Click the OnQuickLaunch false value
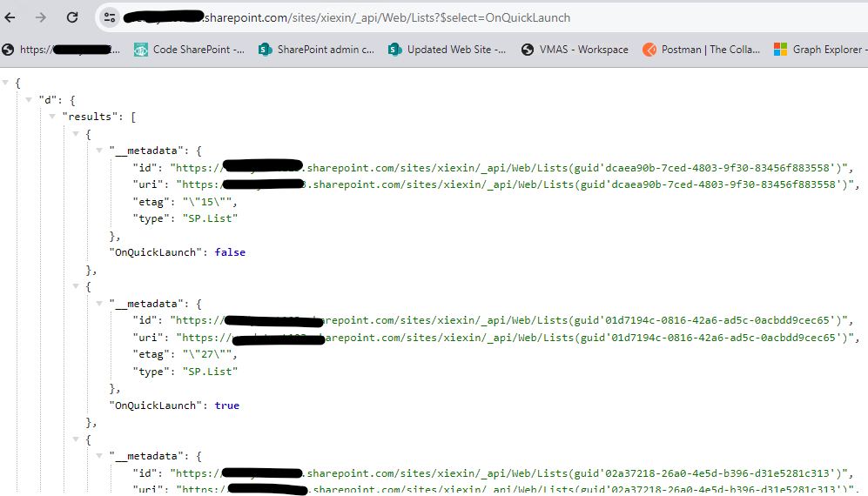Screen dimensions: 868x496 pos(231,252)
